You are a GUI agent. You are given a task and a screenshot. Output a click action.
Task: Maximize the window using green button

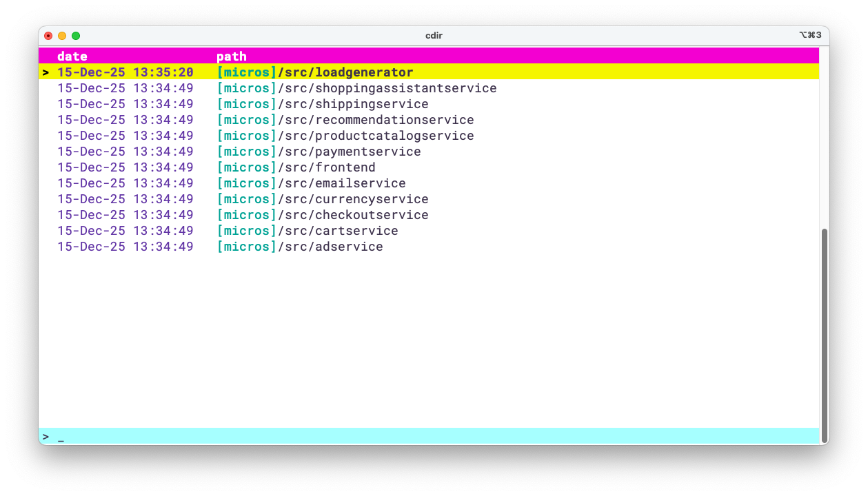pyautogui.click(x=76, y=36)
